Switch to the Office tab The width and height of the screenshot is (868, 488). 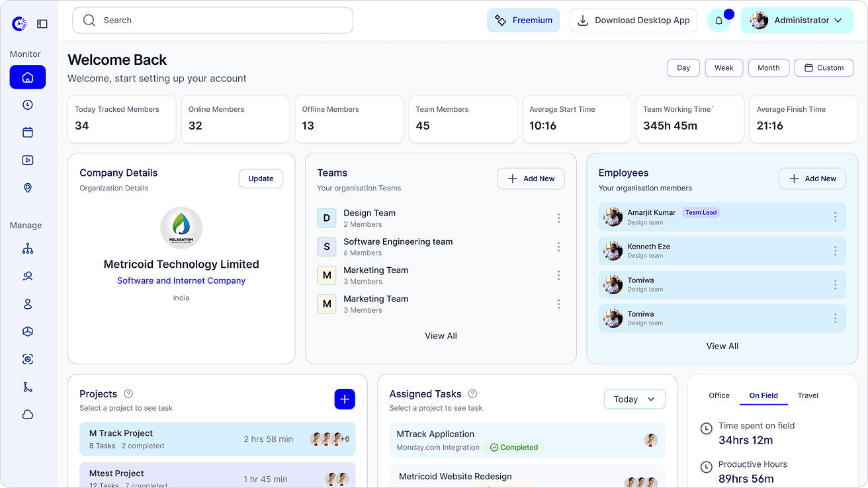tap(719, 395)
